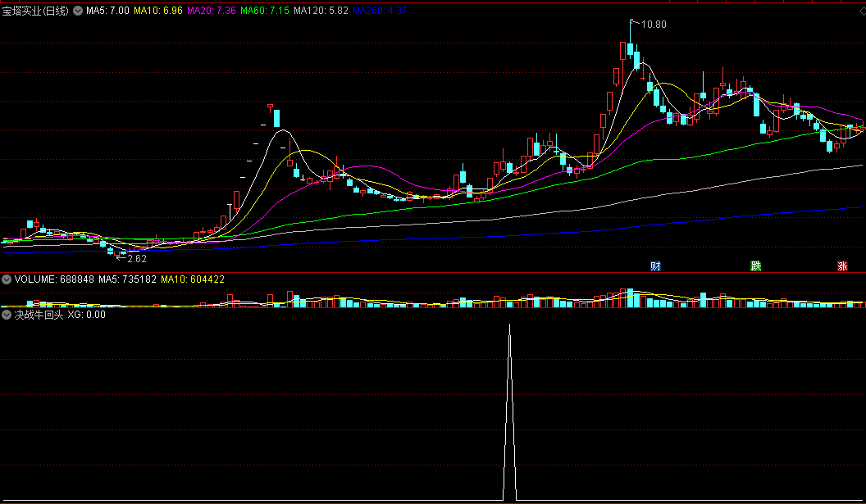Click the 财 financial marker icon
Image resolution: width=866 pixels, height=504 pixels.
tap(655, 266)
